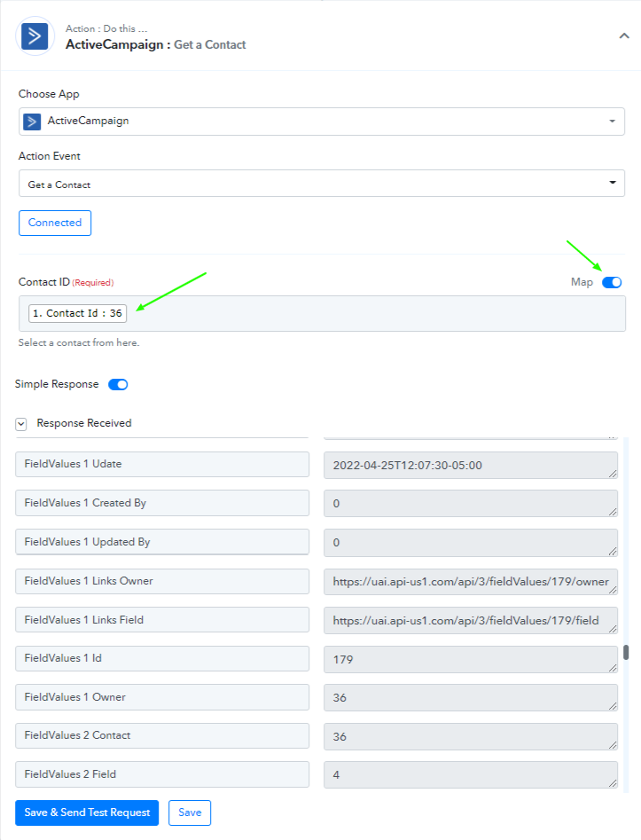Click the FieldValues 1 Updated By label

pyautogui.click(x=161, y=542)
